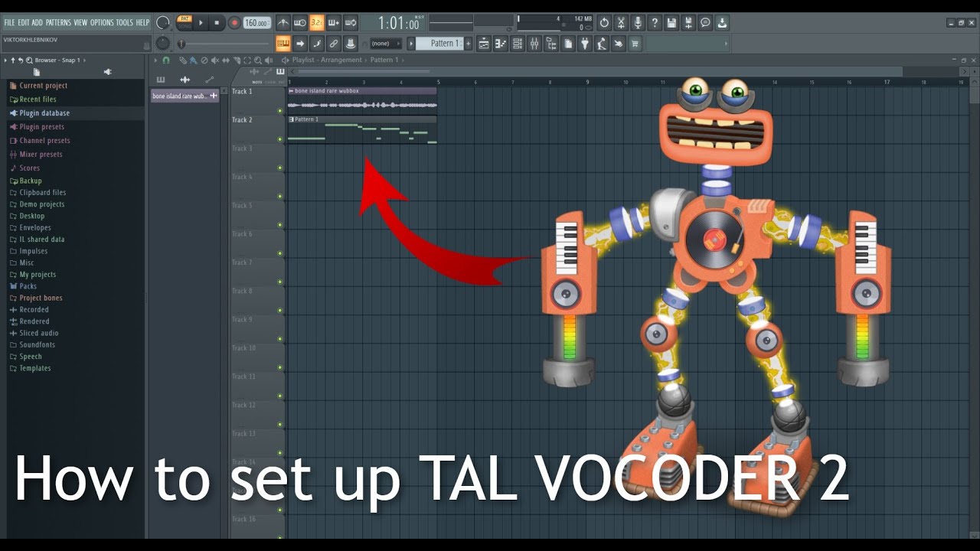Viewport: 980px width, 551px height.
Task: Click the save project floppy icon
Action: pyautogui.click(x=671, y=23)
